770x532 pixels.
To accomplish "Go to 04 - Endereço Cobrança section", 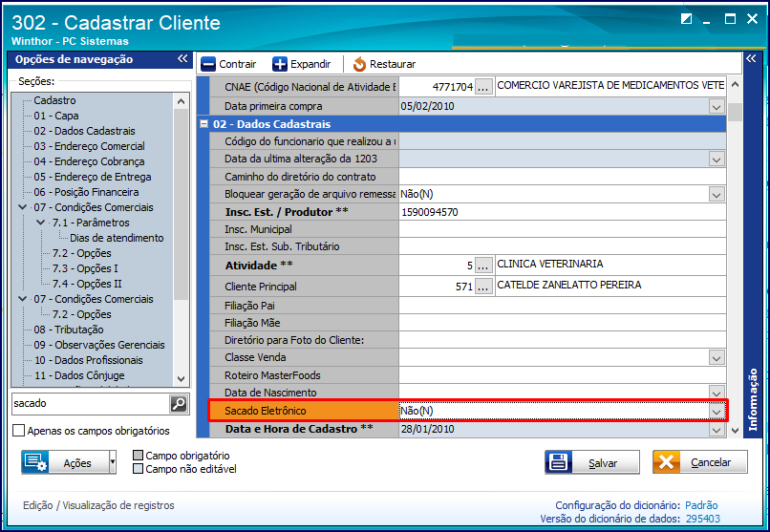I will (89, 161).
